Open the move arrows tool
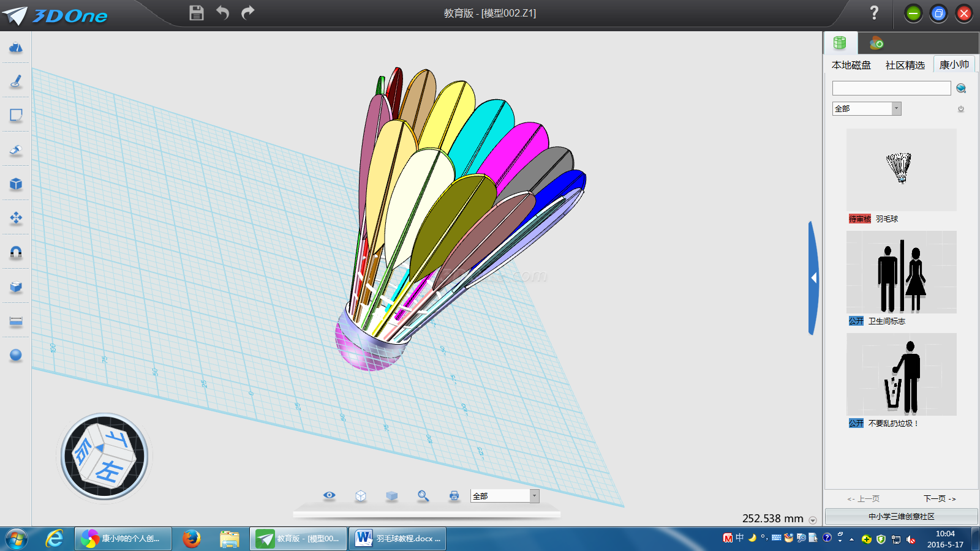 pyautogui.click(x=16, y=218)
